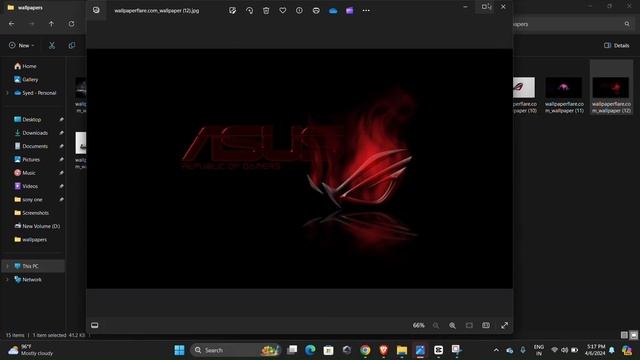Open Documents in Explorer sidebar
Image resolution: width=640 pixels, height=360 pixels.
point(31,146)
